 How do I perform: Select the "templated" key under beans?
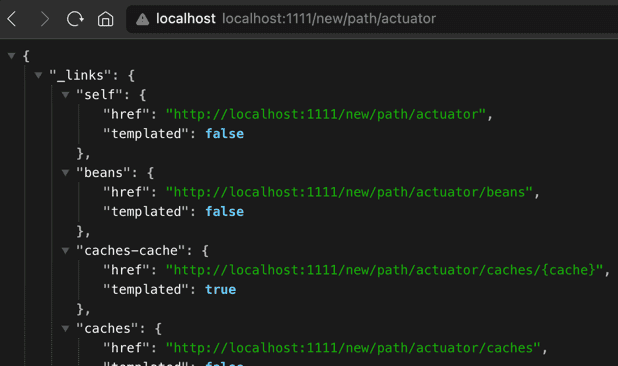tap(146, 212)
